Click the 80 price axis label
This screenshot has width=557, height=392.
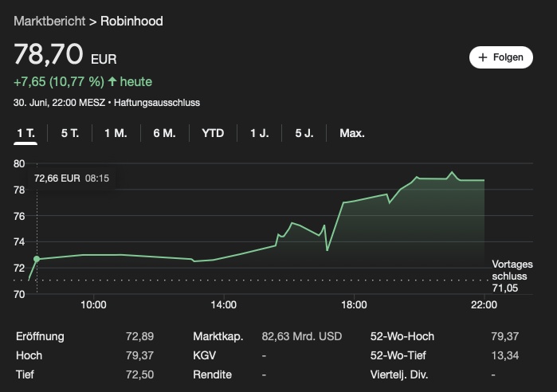coord(19,163)
